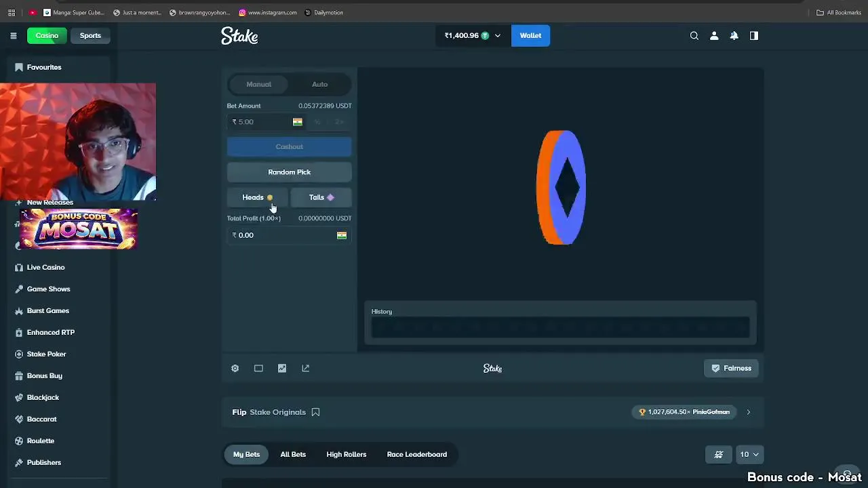Open www.instagram.com bookmark
The height and width of the screenshot is (488, 868).
(x=268, y=12)
